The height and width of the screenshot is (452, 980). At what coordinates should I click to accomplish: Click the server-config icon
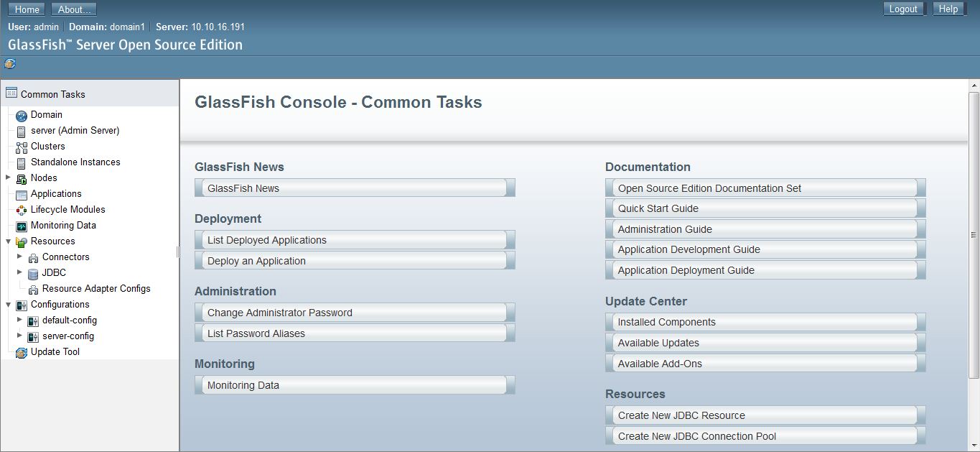click(33, 336)
